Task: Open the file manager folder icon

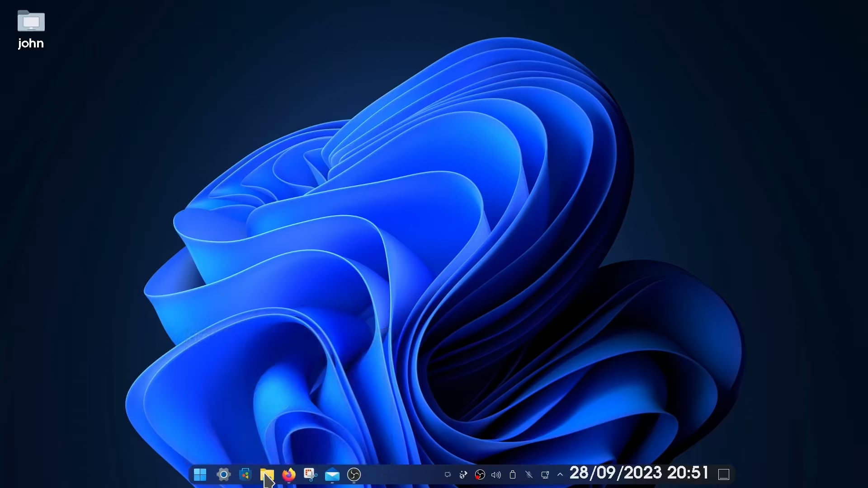Action: click(267, 474)
